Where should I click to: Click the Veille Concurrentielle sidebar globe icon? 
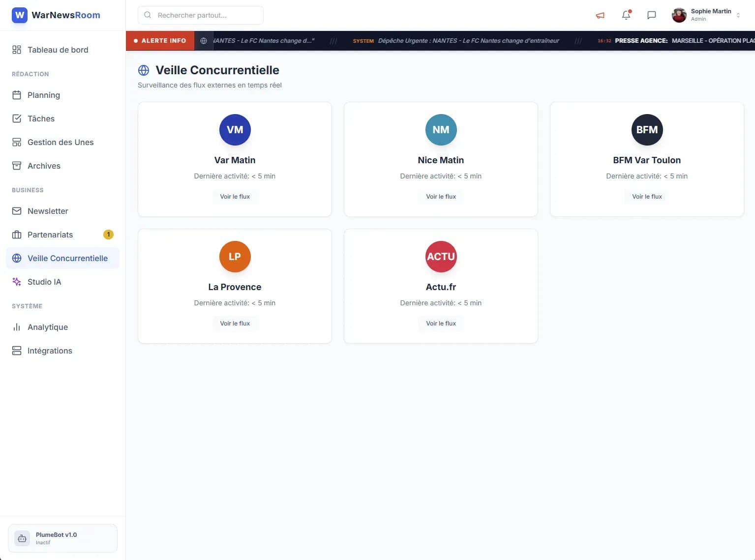[17, 258]
